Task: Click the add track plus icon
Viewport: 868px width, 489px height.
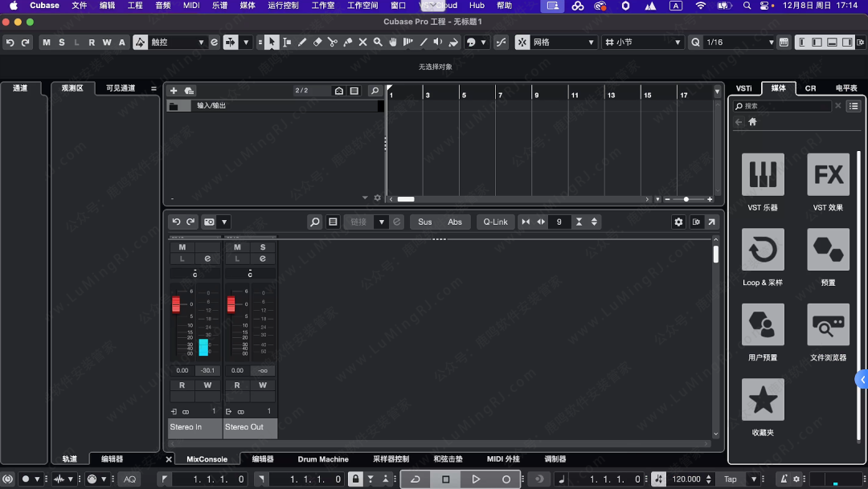Action: pos(174,91)
